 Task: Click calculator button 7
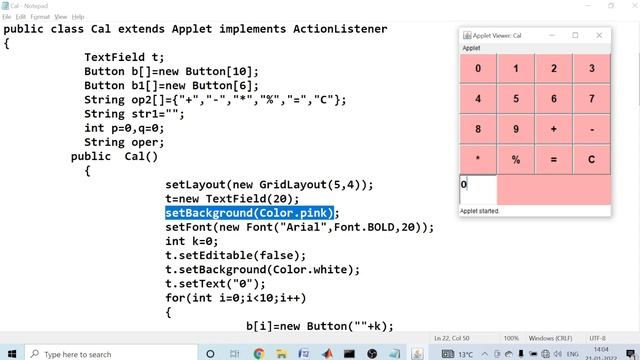(592, 99)
